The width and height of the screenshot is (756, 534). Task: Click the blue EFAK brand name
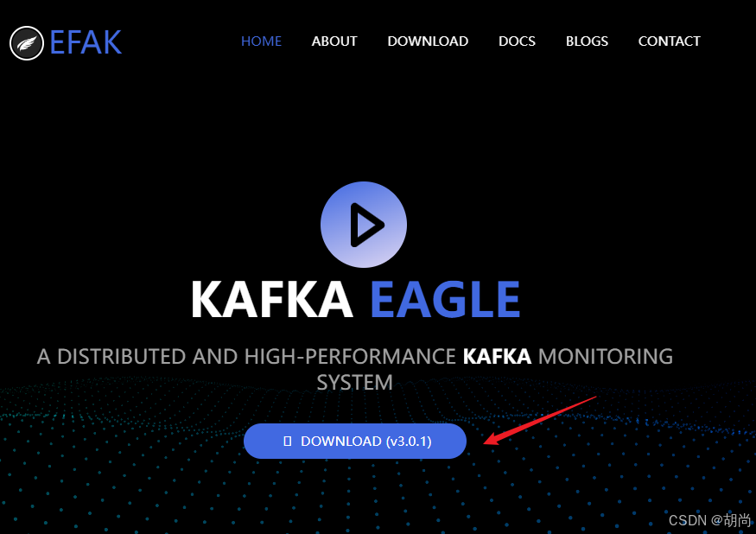click(x=86, y=42)
